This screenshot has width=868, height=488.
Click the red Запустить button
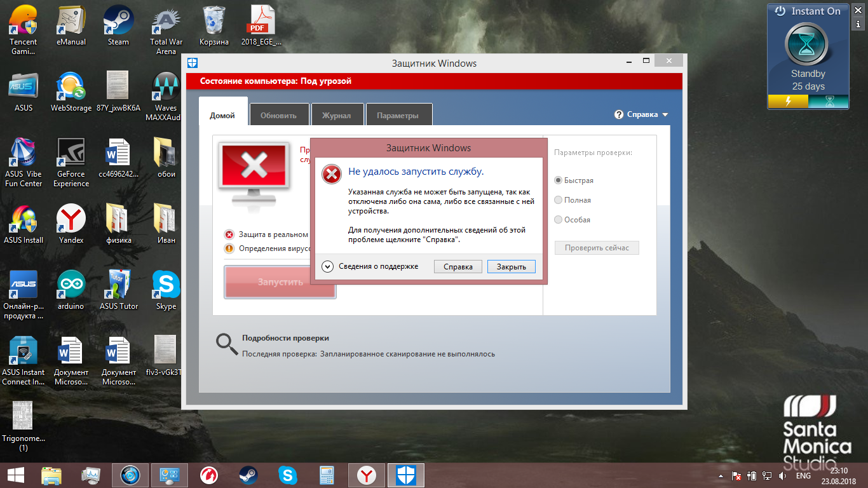280,281
